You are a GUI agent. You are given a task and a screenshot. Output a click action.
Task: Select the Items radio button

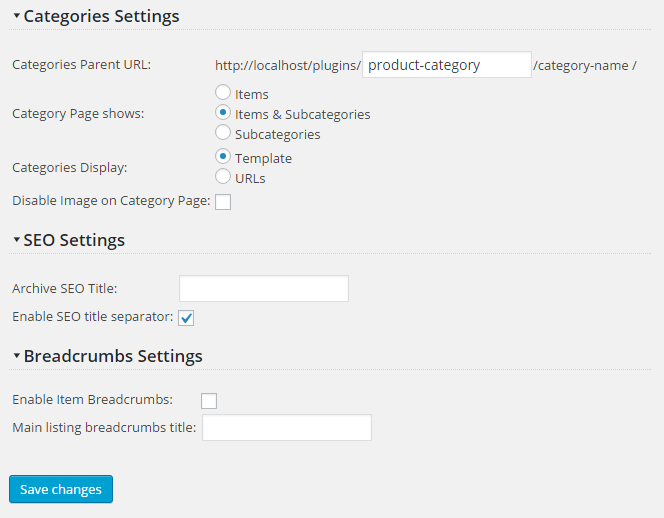click(x=223, y=92)
